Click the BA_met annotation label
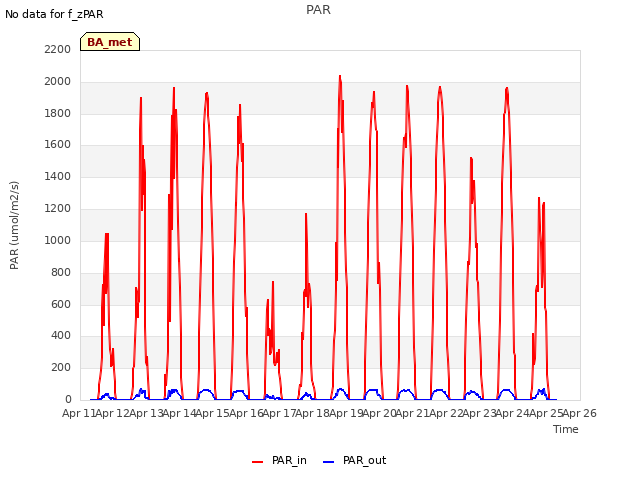The height and width of the screenshot is (480, 640). (x=110, y=42)
